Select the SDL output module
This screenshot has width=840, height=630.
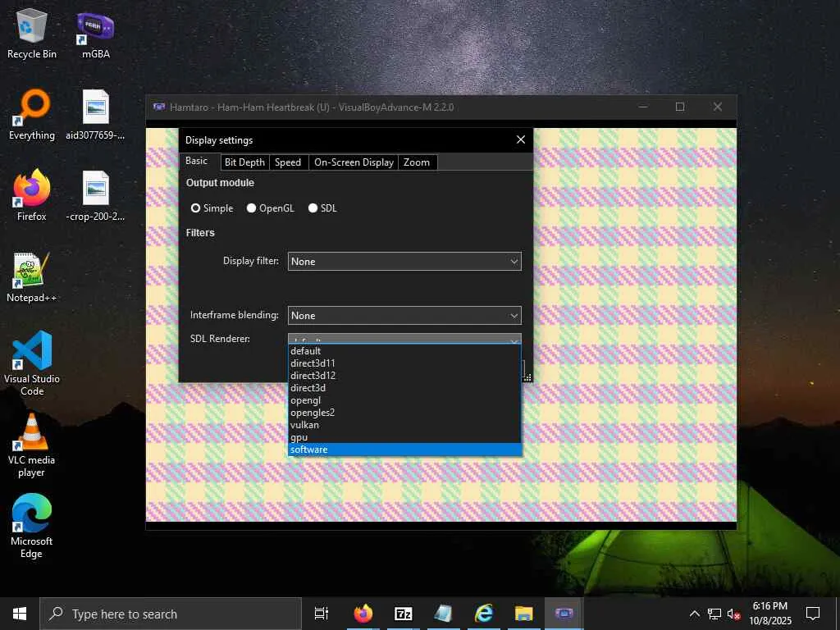(x=322, y=208)
